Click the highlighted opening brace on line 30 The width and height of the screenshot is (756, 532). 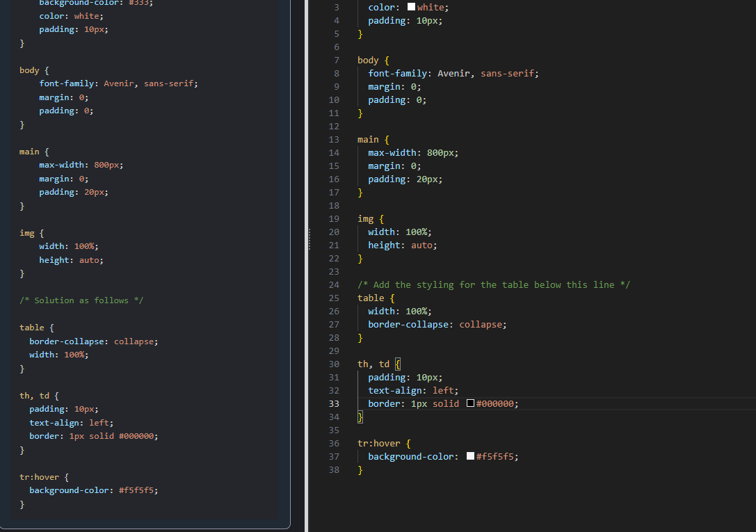397,364
